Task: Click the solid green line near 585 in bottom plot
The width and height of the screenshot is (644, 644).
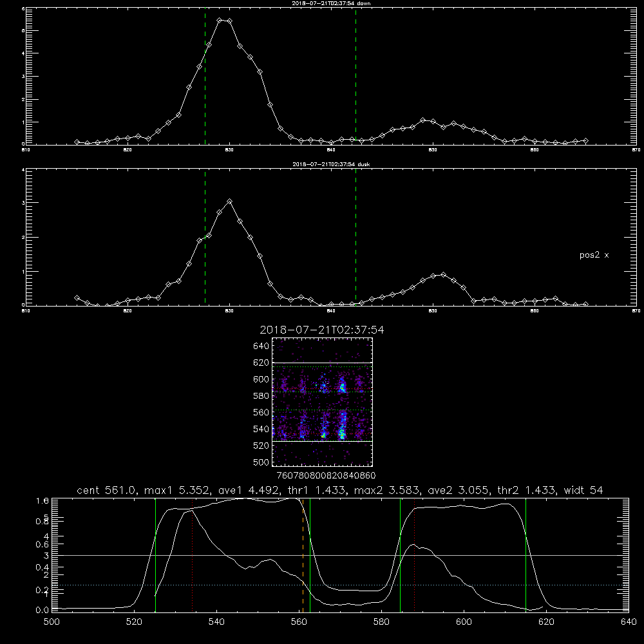Action: click(x=400, y=555)
